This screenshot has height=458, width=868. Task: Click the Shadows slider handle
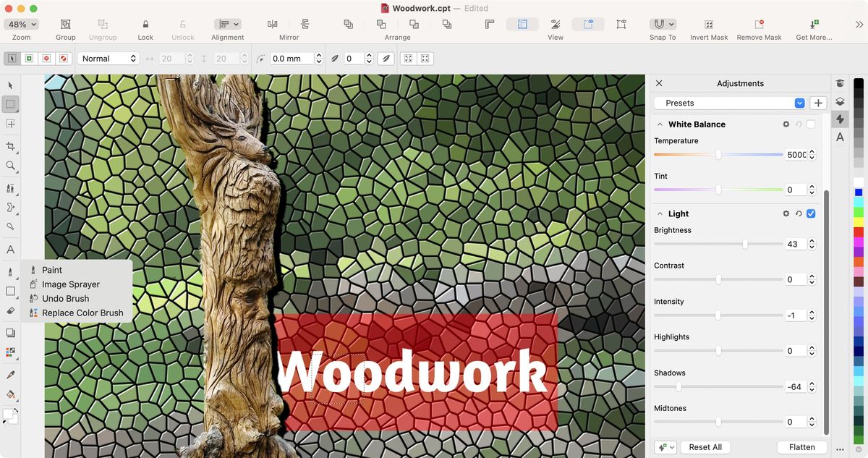(x=678, y=386)
